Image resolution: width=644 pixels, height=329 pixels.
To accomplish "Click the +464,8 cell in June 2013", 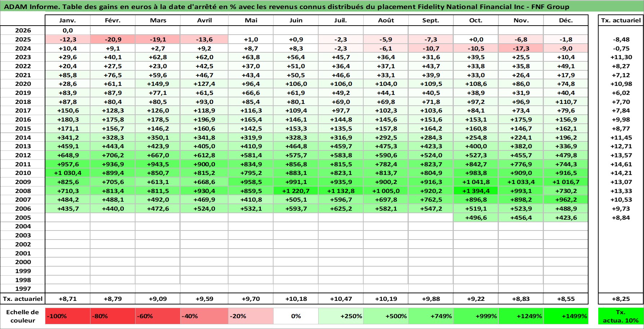I will tap(296, 146).
